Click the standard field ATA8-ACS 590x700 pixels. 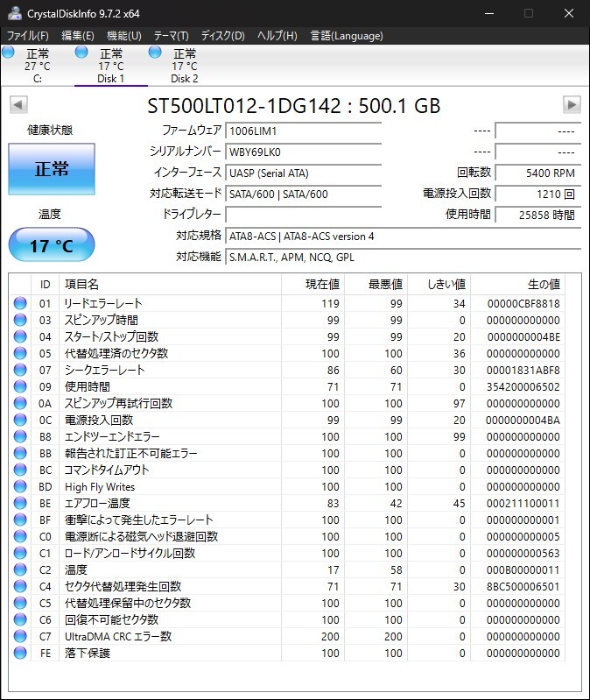click(404, 237)
